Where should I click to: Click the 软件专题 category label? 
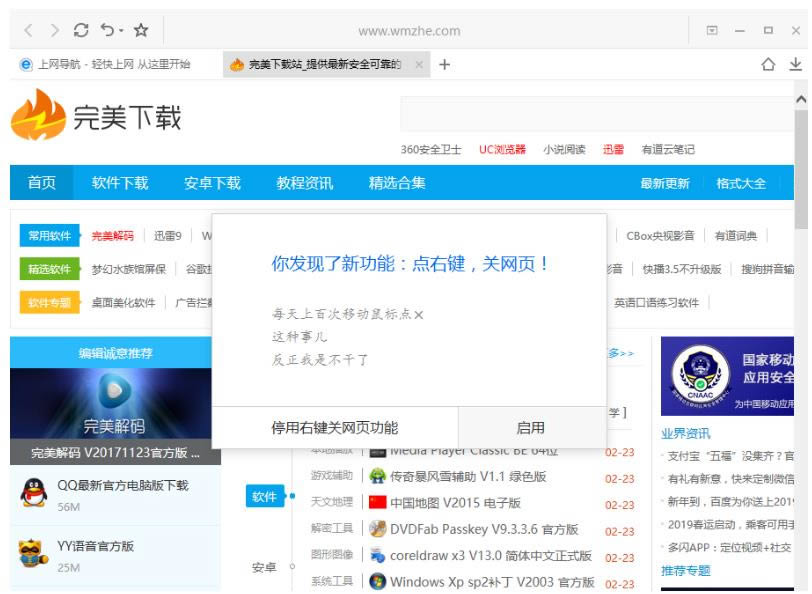click(x=50, y=302)
